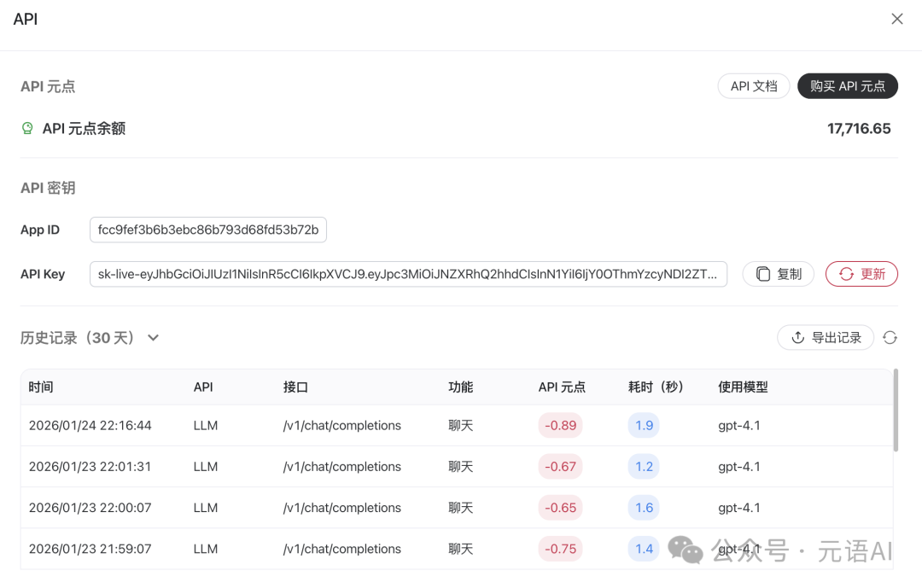Regenerate the API key via 更新
This screenshot has height=588, width=922.
coord(861,274)
